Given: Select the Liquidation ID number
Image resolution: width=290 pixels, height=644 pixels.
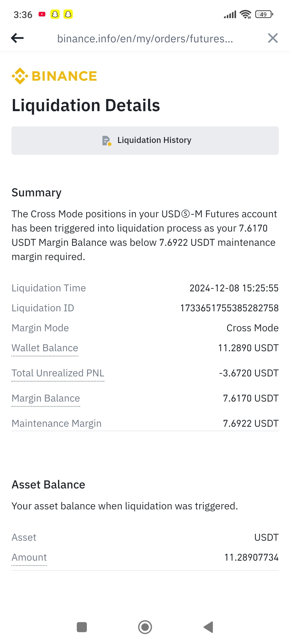Looking at the screenshot, I should click(229, 308).
